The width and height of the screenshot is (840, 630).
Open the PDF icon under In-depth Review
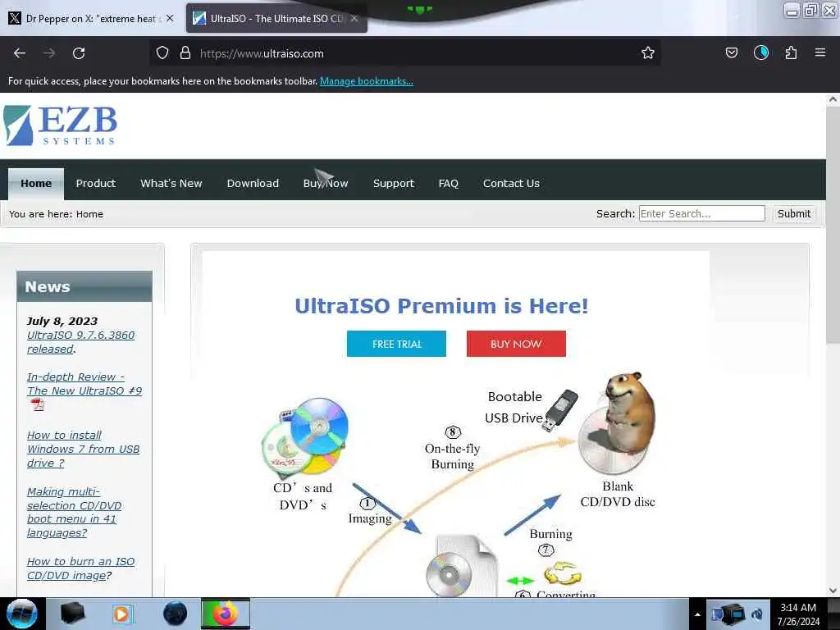(38, 405)
